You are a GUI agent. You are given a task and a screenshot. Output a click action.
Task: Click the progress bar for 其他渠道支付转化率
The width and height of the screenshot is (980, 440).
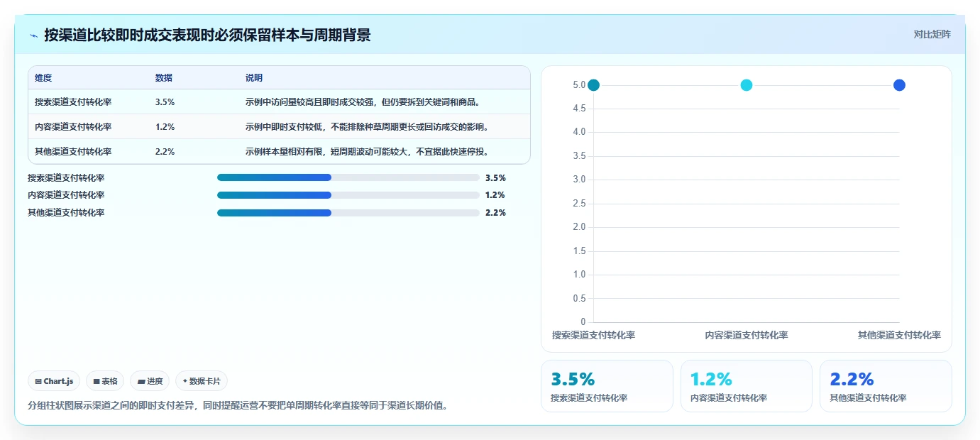348,213
